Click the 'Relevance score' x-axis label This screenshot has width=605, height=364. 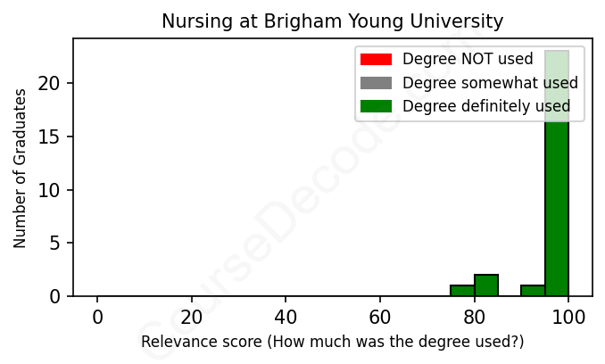(332, 343)
